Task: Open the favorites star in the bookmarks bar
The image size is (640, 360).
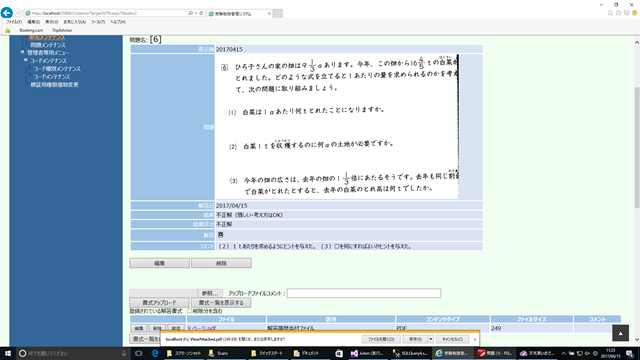Action: tap(7, 31)
